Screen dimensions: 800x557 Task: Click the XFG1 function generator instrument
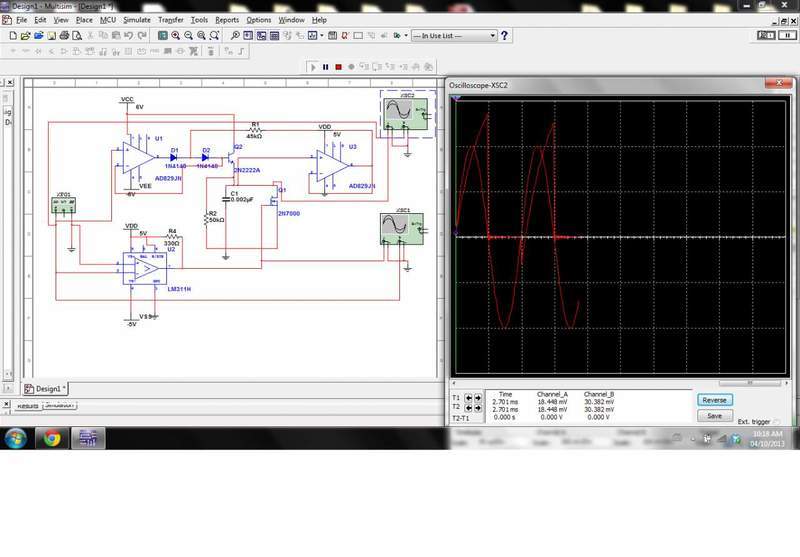65,206
